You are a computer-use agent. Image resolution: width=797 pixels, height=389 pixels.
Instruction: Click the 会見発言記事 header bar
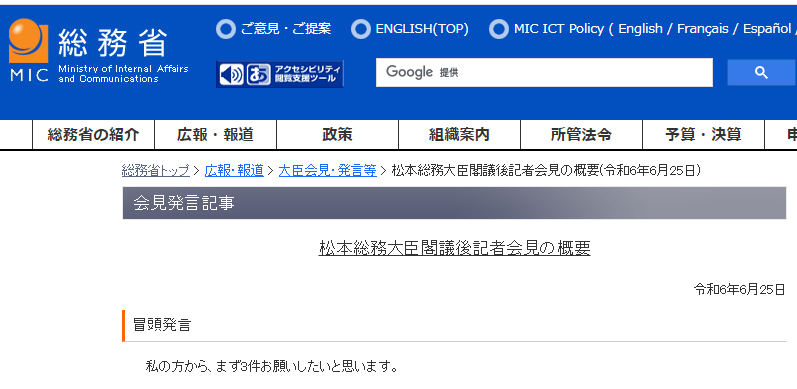[454, 203]
